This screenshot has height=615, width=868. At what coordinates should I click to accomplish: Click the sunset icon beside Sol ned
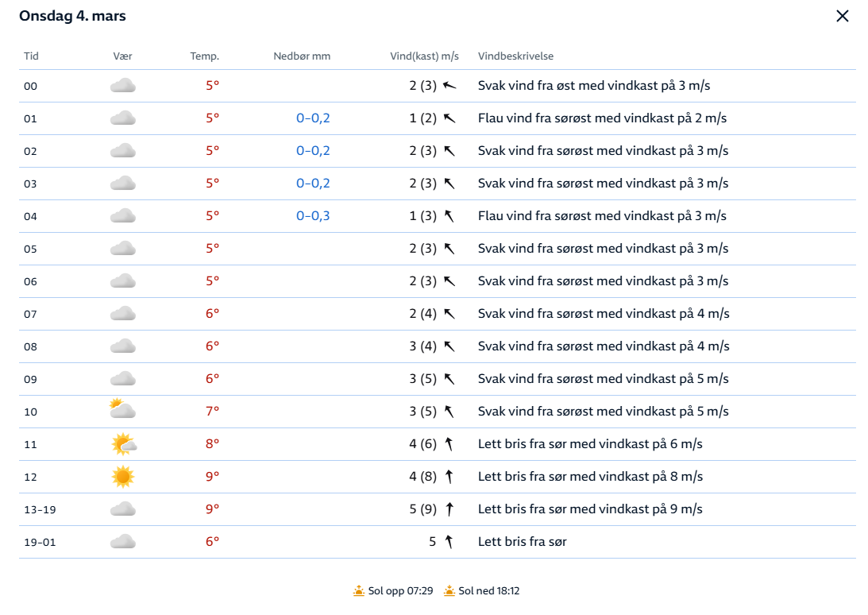pyautogui.click(x=450, y=590)
